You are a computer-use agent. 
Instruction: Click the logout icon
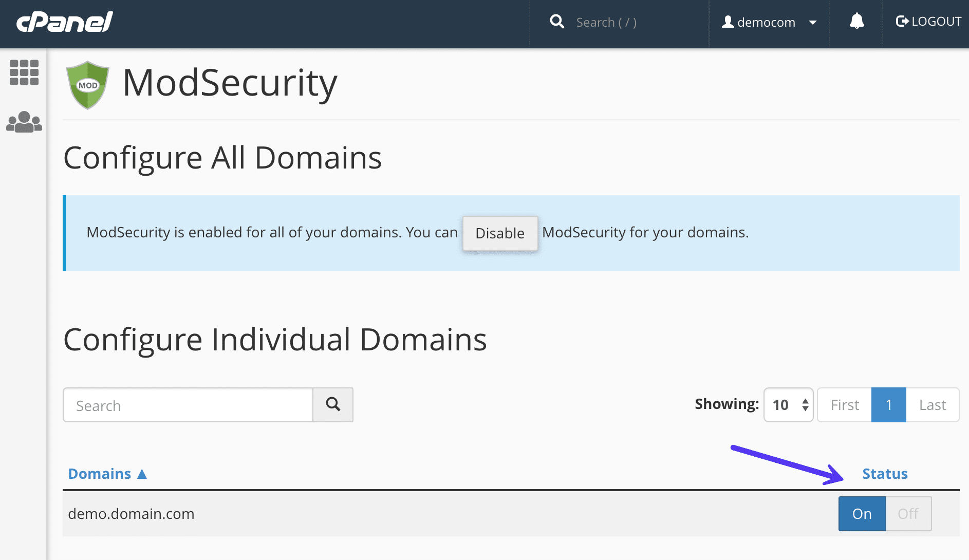coord(902,21)
